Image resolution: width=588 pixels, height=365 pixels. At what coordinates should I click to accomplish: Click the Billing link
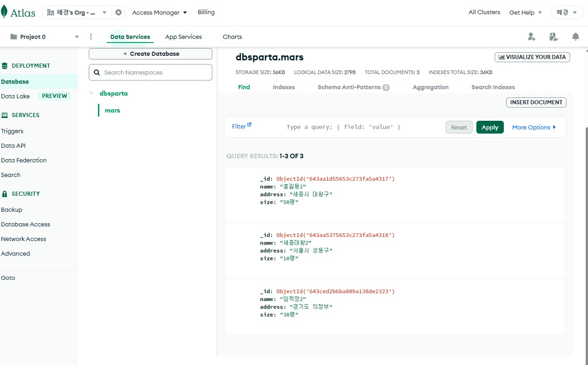pyautogui.click(x=206, y=12)
